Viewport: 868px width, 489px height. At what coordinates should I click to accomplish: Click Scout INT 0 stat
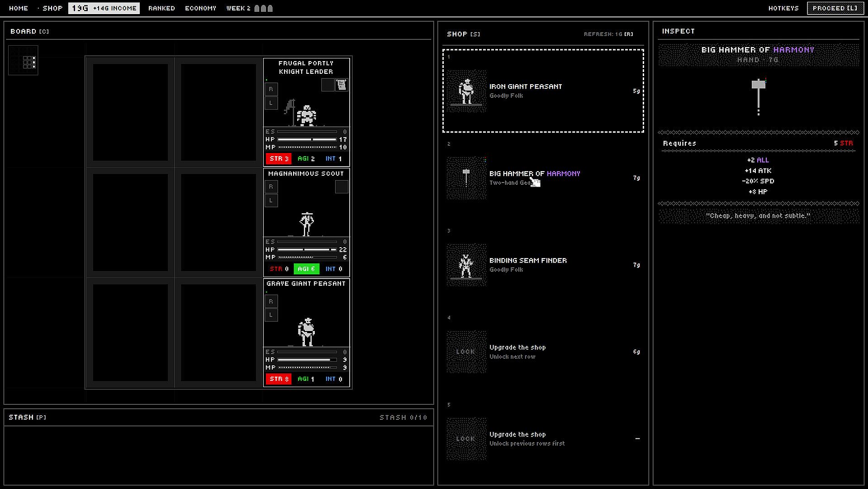334,269
